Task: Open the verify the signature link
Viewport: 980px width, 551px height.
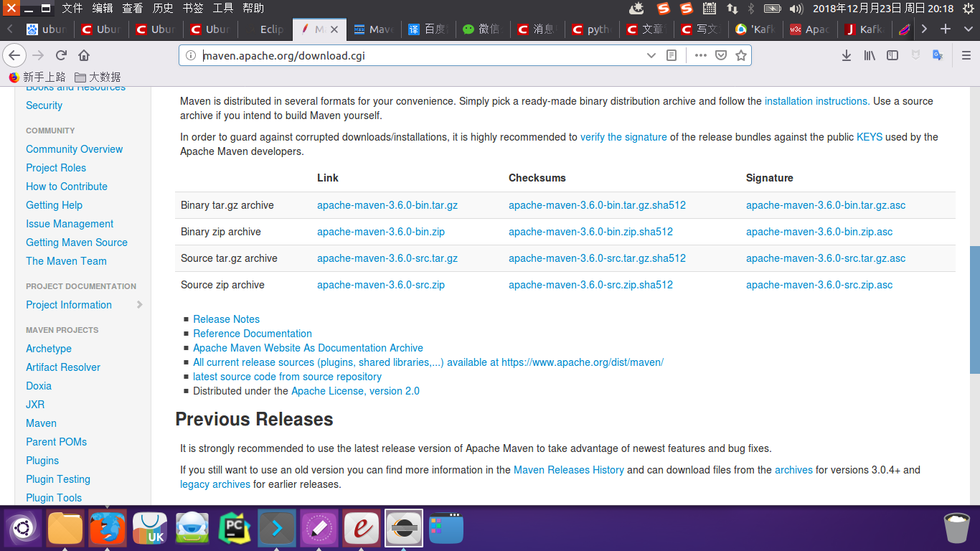Action: coord(623,137)
